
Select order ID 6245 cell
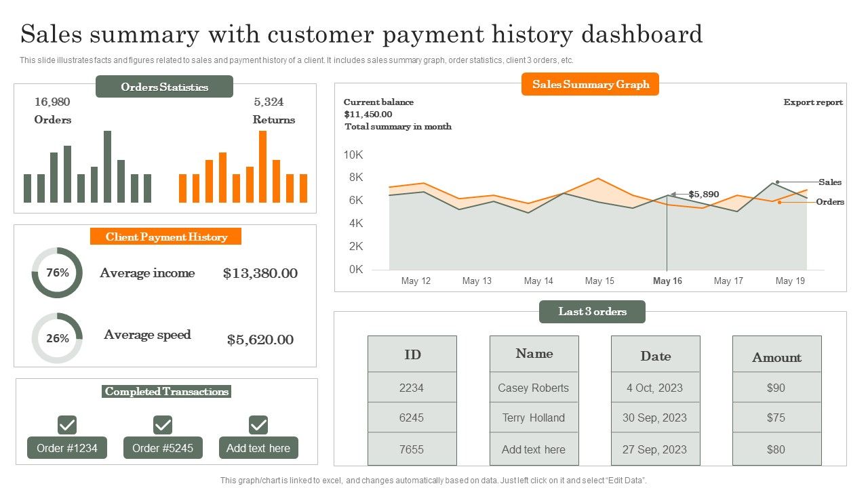pos(412,418)
